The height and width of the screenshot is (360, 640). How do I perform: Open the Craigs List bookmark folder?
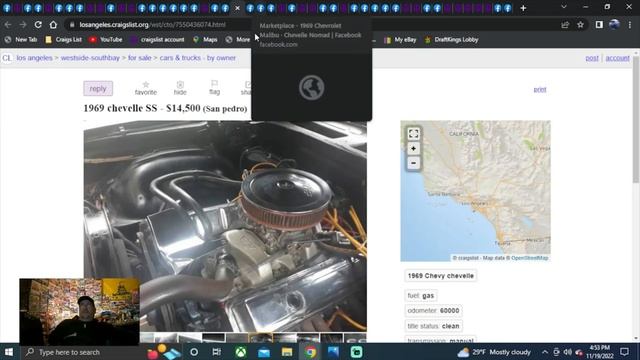point(63,40)
